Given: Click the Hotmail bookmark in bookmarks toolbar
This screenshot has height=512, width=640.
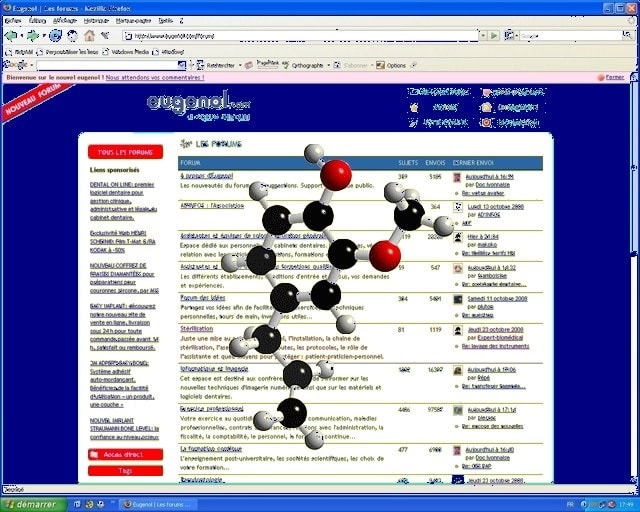Looking at the screenshot, I should click(19, 52).
